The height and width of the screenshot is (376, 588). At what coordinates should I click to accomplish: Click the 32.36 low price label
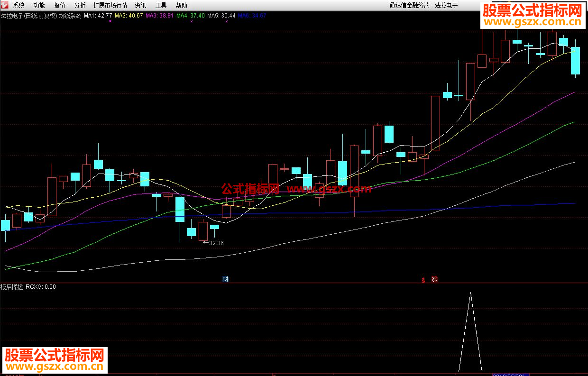216,243
